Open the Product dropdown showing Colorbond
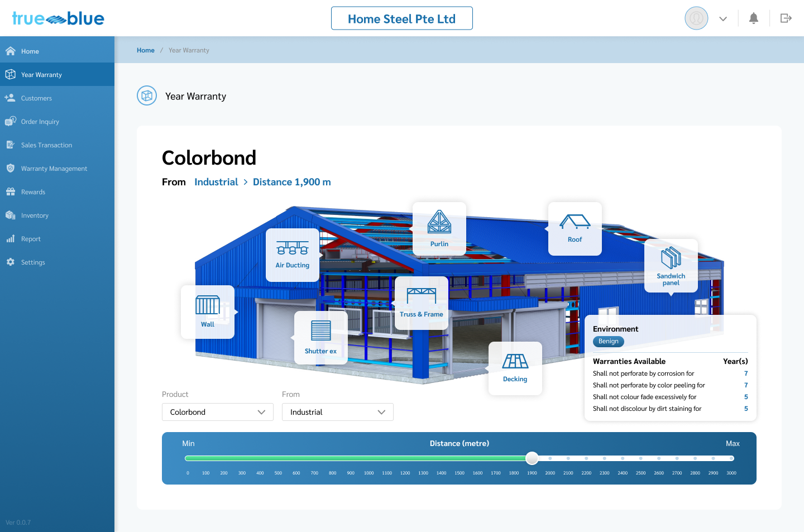Image resolution: width=804 pixels, height=532 pixels. coord(218,412)
